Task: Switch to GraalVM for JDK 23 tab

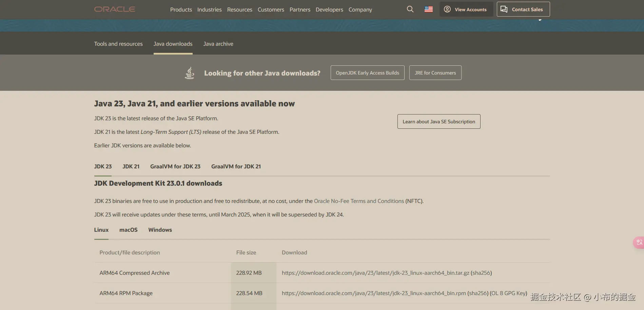Action: click(175, 166)
